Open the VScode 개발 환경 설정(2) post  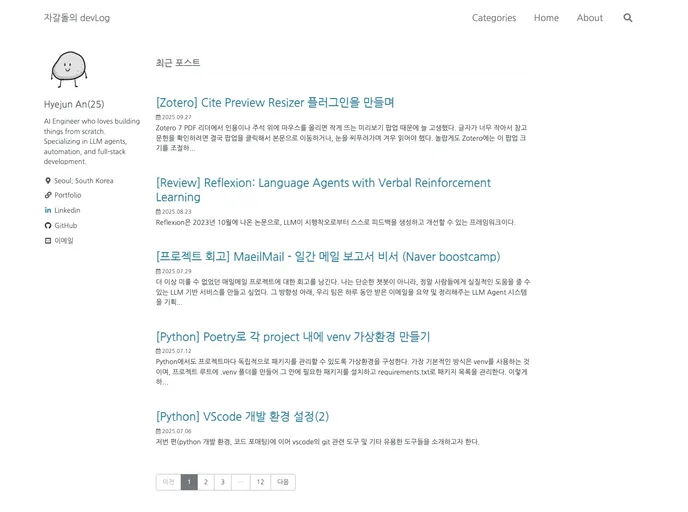tap(242, 417)
